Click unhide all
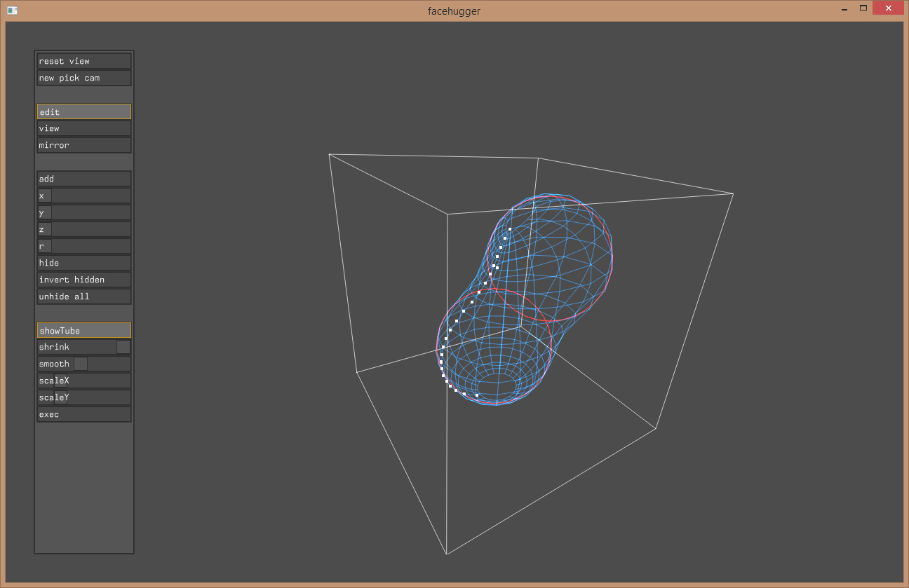The image size is (909, 588). pos(83,296)
